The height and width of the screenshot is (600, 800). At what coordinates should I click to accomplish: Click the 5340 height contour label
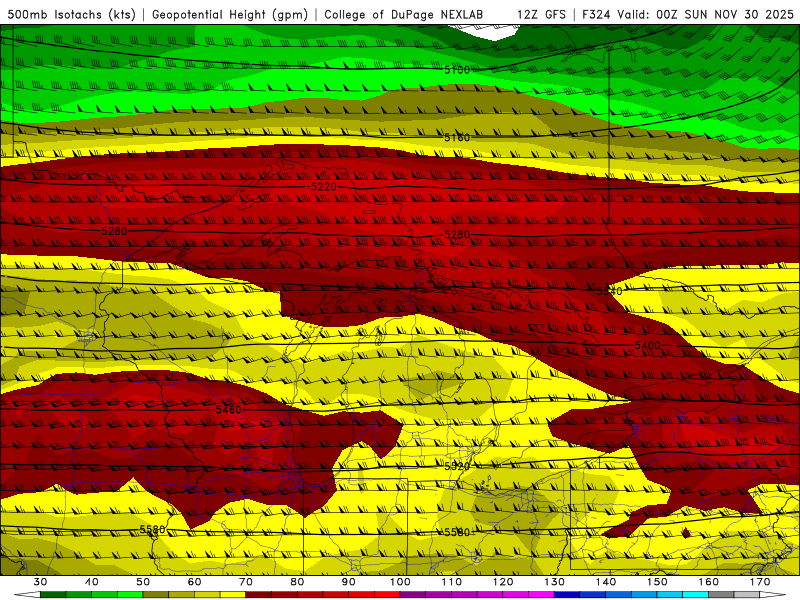pos(610,291)
